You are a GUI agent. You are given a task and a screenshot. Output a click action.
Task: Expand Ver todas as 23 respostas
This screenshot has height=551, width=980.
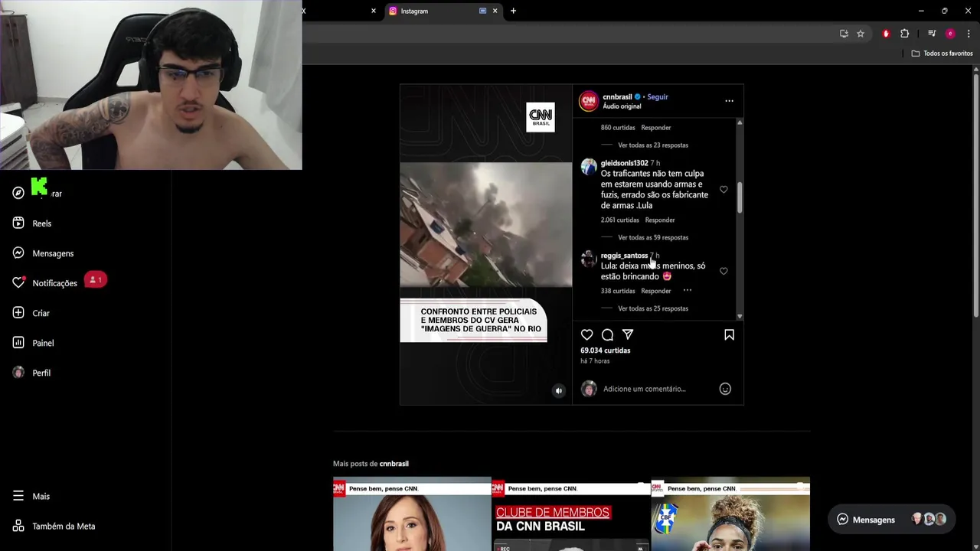(653, 145)
